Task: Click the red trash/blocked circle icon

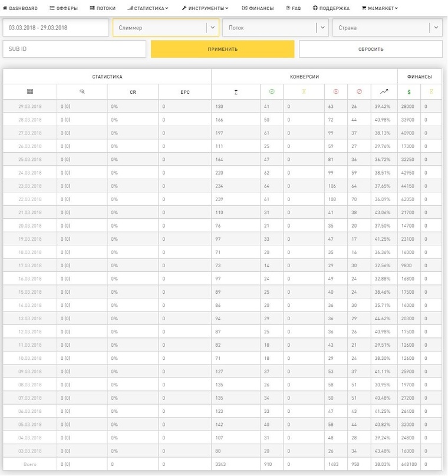Action: point(359,91)
